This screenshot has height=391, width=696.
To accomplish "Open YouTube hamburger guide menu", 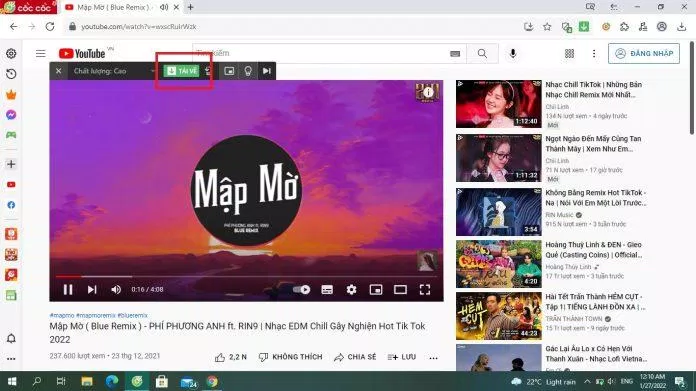I will pos(40,54).
